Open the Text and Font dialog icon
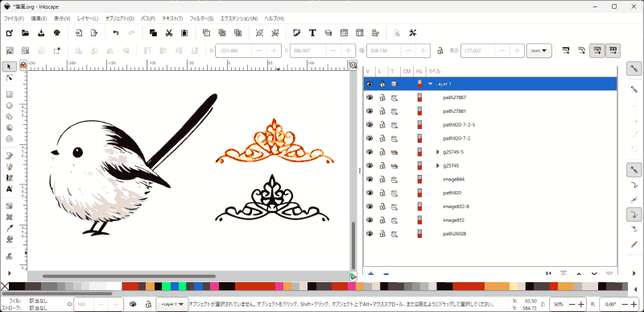The height and width of the screenshot is (312, 644). 312,33
